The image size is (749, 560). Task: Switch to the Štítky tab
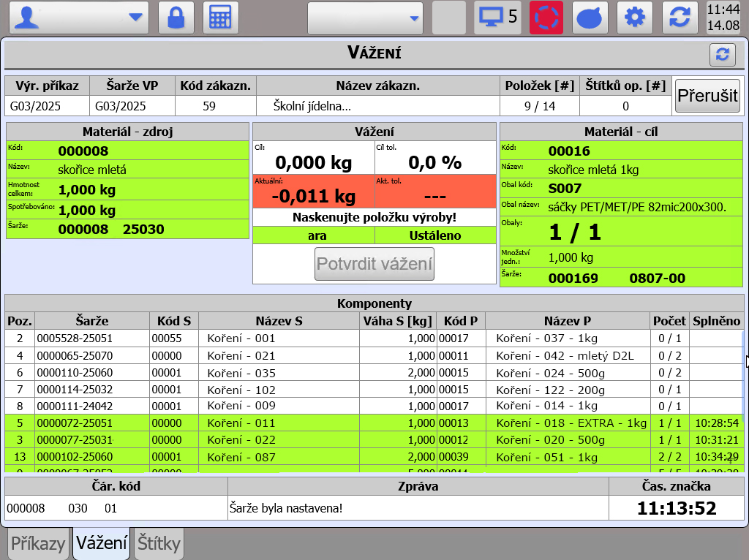pyautogui.click(x=159, y=543)
